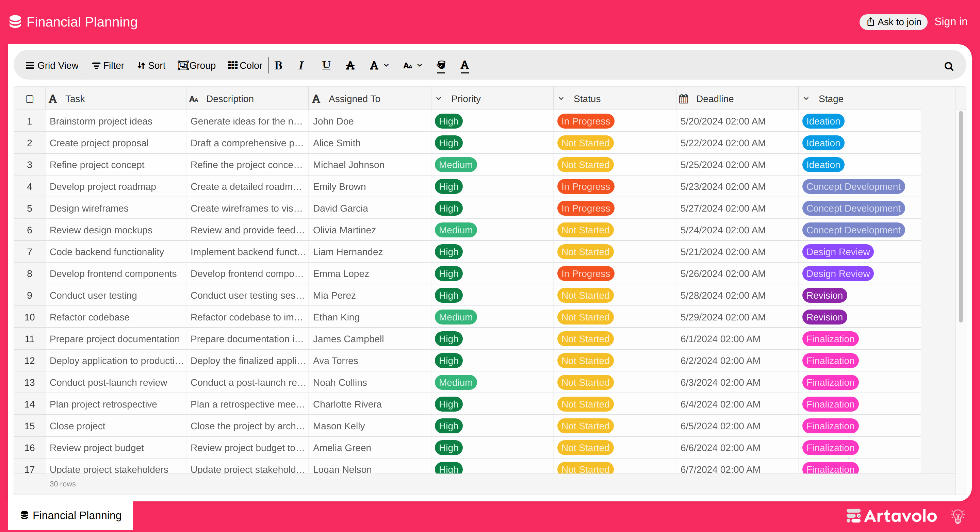Image resolution: width=980 pixels, height=532 pixels.
Task: Select row number 1
Action: tap(30, 121)
